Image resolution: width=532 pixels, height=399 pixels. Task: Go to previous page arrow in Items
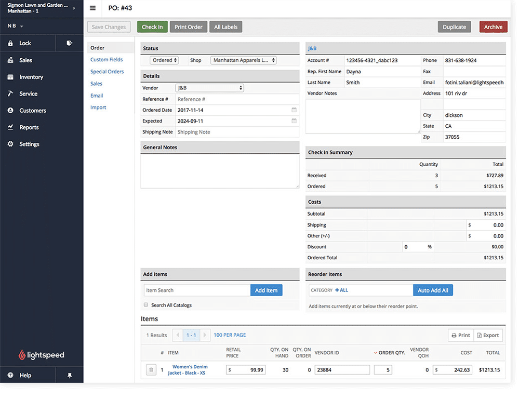point(178,335)
